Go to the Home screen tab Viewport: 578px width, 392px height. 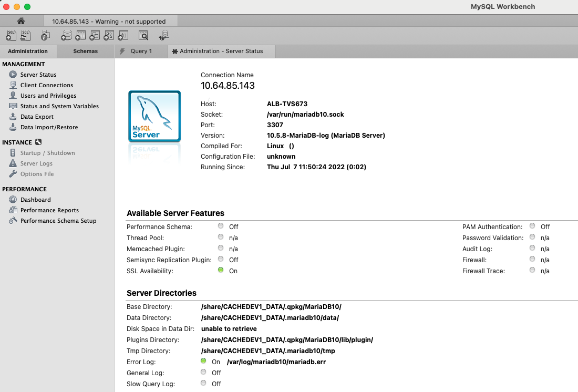[x=21, y=21]
